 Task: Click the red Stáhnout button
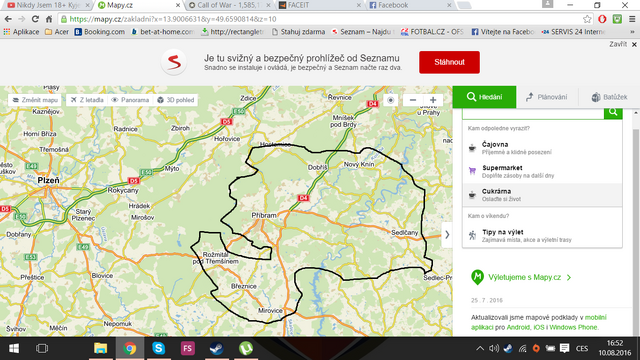(x=449, y=62)
